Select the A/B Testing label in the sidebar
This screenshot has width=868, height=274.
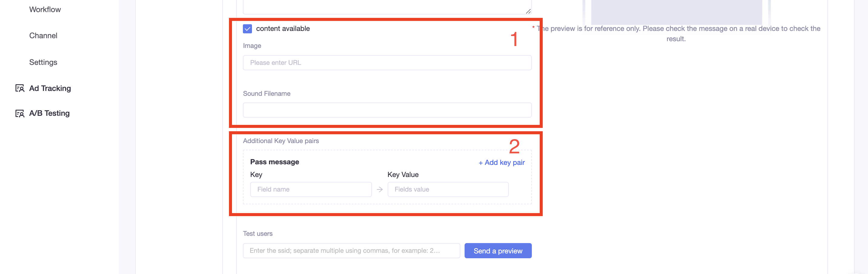pos(49,113)
